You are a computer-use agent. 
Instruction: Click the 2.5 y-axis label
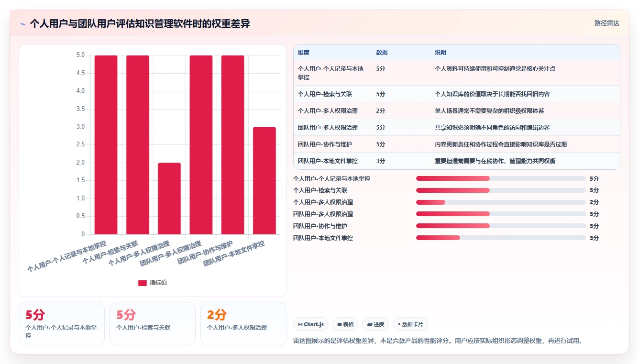pos(80,145)
